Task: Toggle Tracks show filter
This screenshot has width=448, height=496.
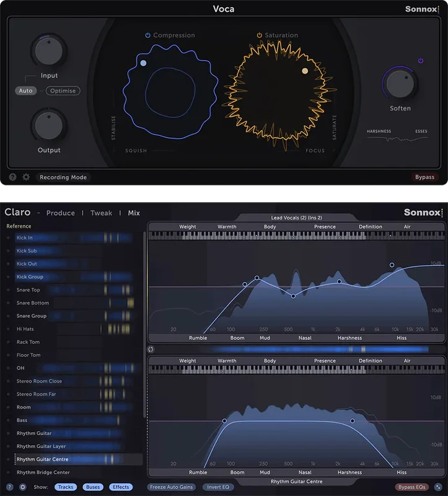Action: click(x=66, y=487)
